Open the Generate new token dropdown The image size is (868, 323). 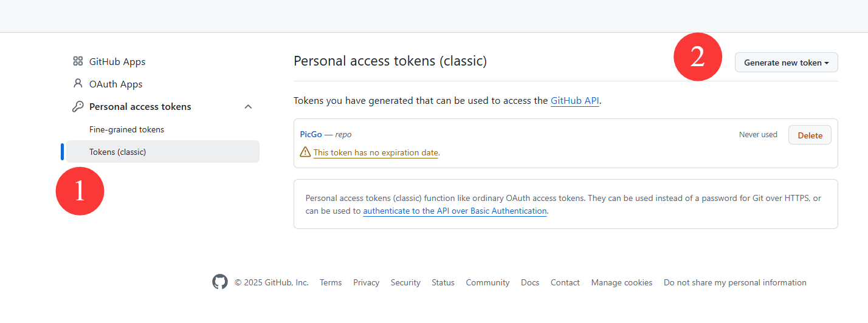coord(786,63)
